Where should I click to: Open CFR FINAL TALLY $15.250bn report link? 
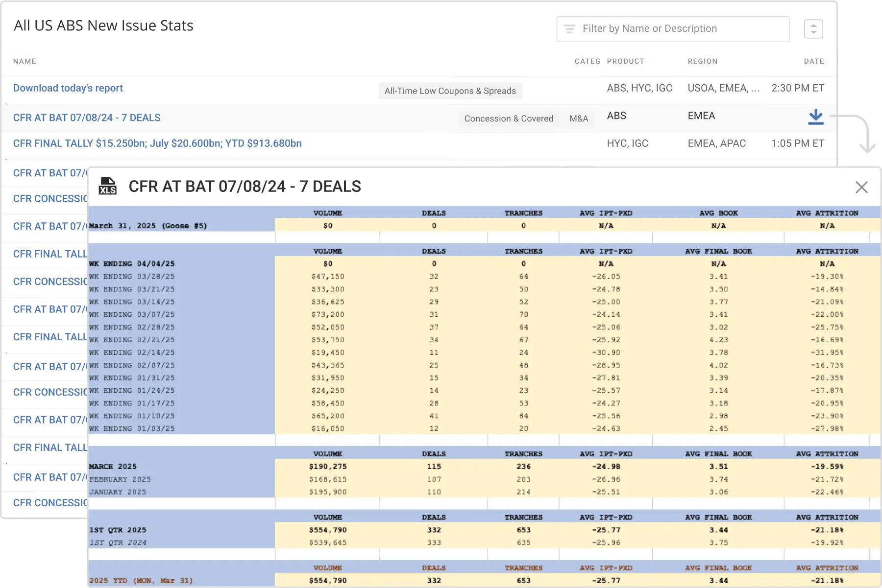point(157,143)
